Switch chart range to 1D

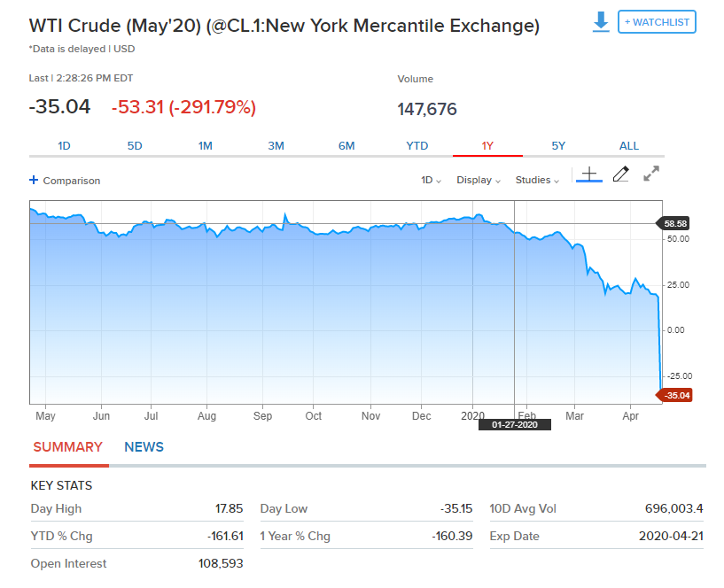click(64, 146)
